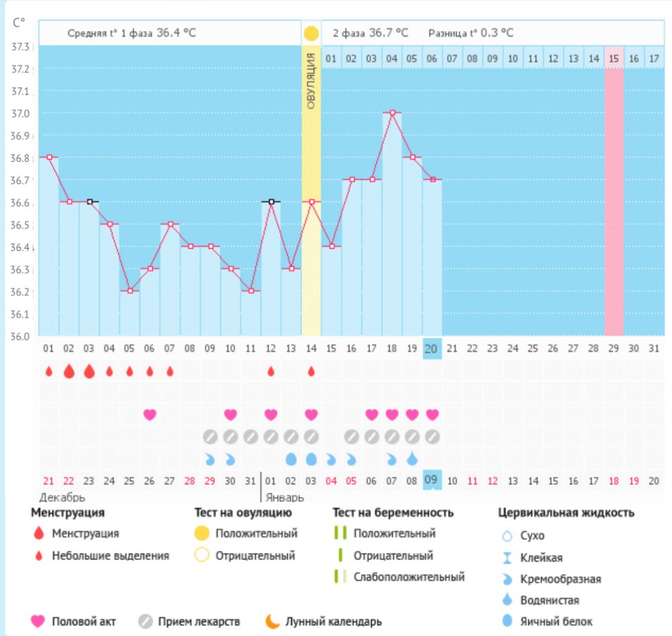The image size is (672, 636).
Task: Click the gray medication icon on cycle day 11
Action: [251, 437]
